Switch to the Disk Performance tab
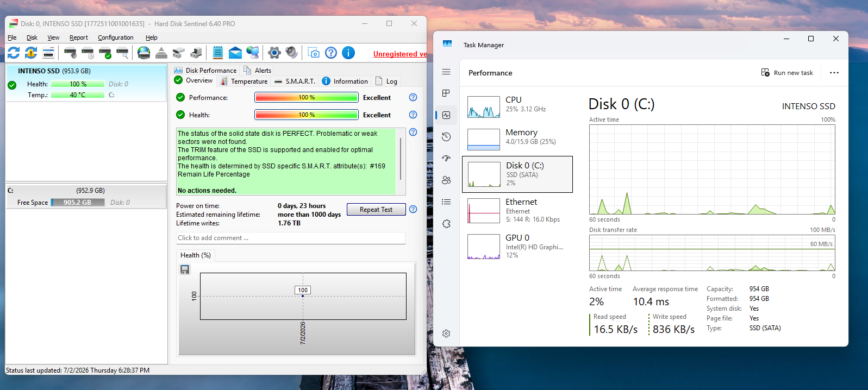Viewport: 868px width, 390px height. [205, 70]
